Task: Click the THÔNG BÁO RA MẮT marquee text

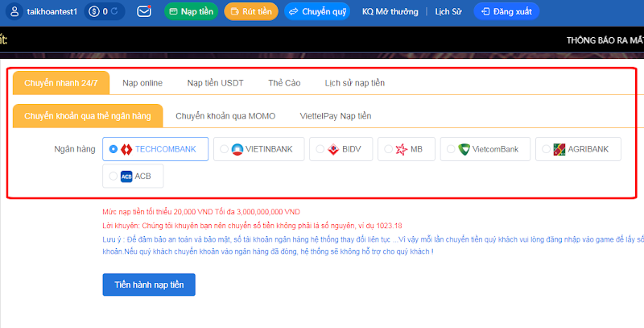Action: [605, 40]
